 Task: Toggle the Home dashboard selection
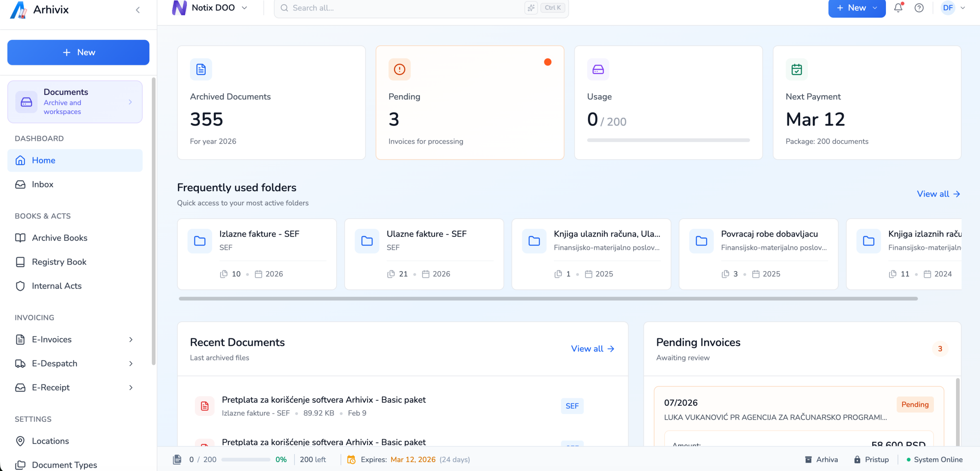coord(43,160)
